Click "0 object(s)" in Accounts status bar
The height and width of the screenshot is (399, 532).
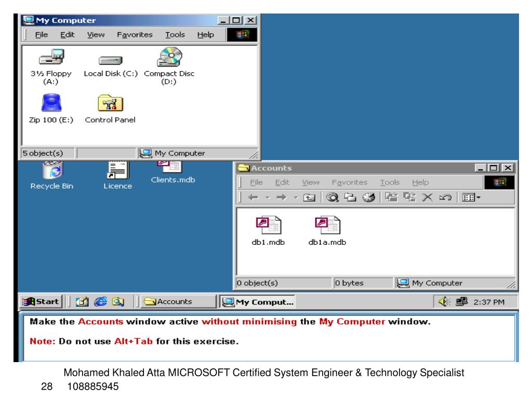click(257, 283)
